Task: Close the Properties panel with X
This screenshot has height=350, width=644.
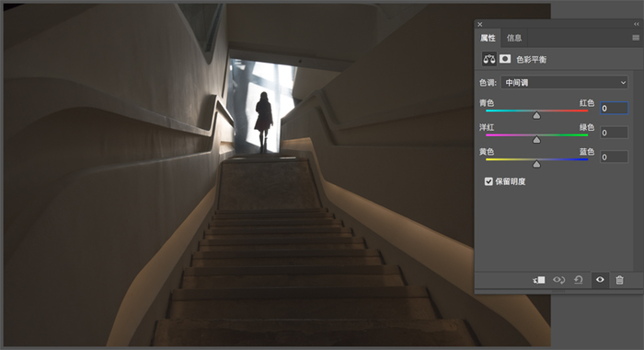Action: click(x=479, y=24)
